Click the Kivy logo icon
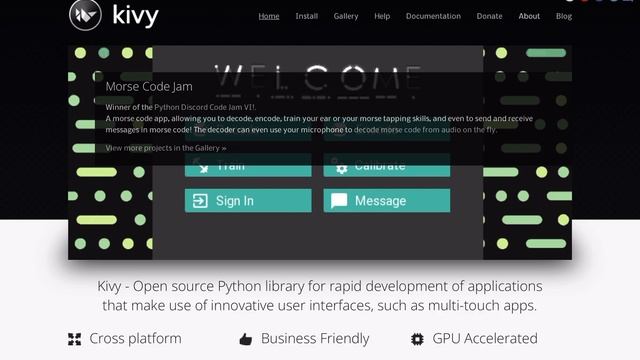640x360 pixels. pyautogui.click(x=85, y=15)
